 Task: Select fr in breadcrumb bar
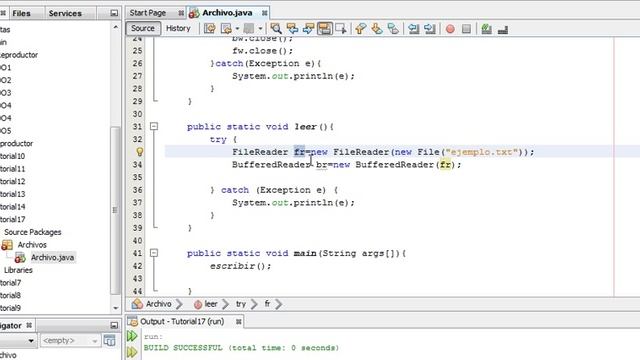coord(267,304)
